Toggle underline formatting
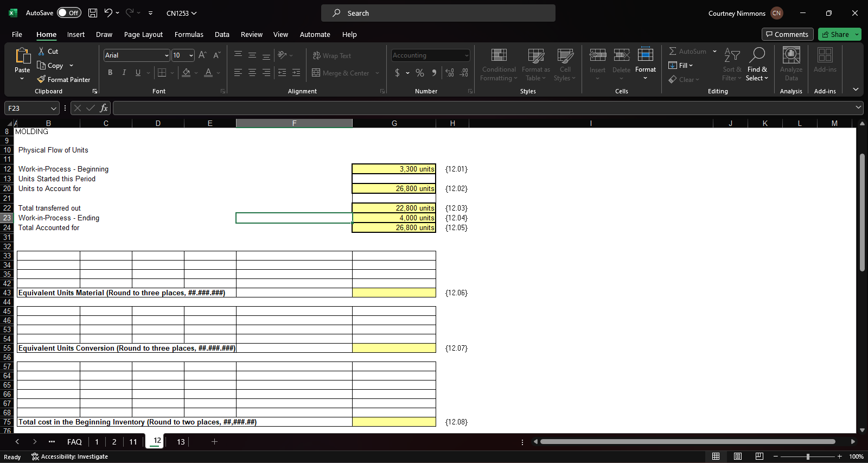 [138, 73]
